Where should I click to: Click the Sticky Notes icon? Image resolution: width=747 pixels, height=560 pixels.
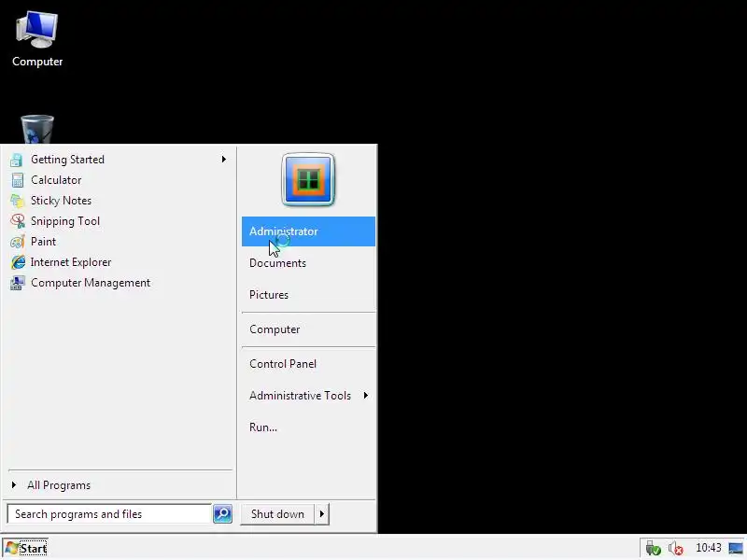click(17, 201)
